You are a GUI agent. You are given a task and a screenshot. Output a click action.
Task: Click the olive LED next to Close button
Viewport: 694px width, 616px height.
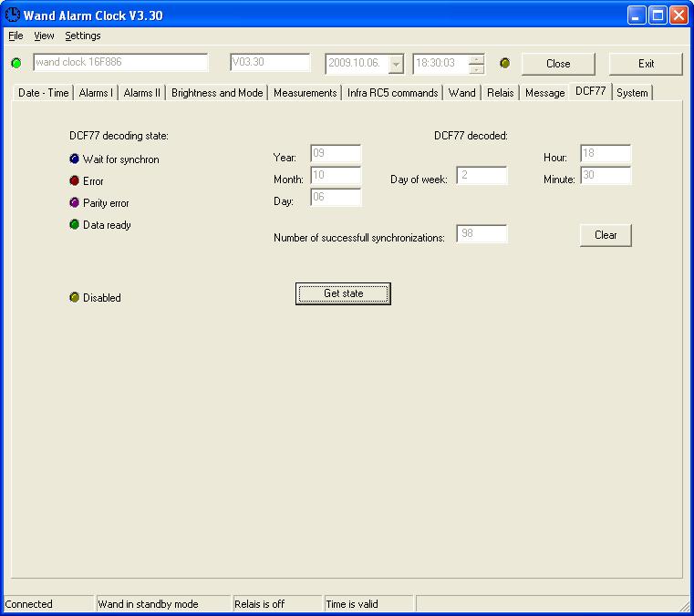(504, 63)
